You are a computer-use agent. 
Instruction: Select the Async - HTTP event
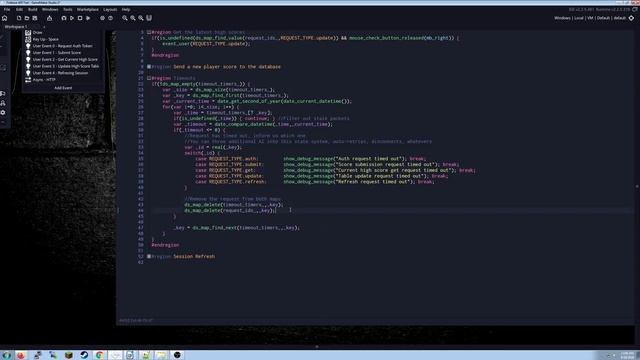tap(44, 80)
